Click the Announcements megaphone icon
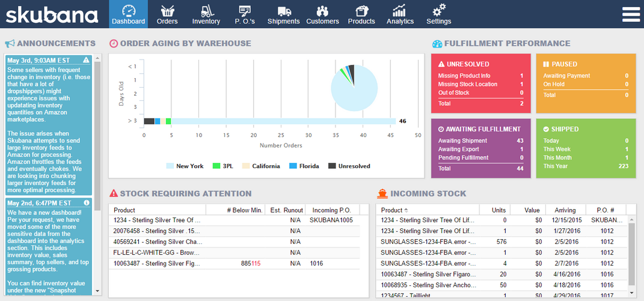 (10, 43)
